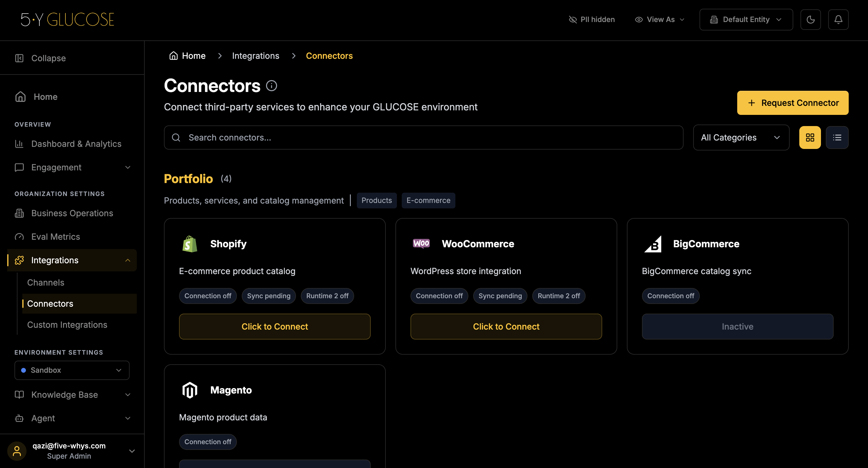Screen dimensions: 868x468
Task: Click WooCommerce's Sync pending badge
Action: pyautogui.click(x=500, y=296)
